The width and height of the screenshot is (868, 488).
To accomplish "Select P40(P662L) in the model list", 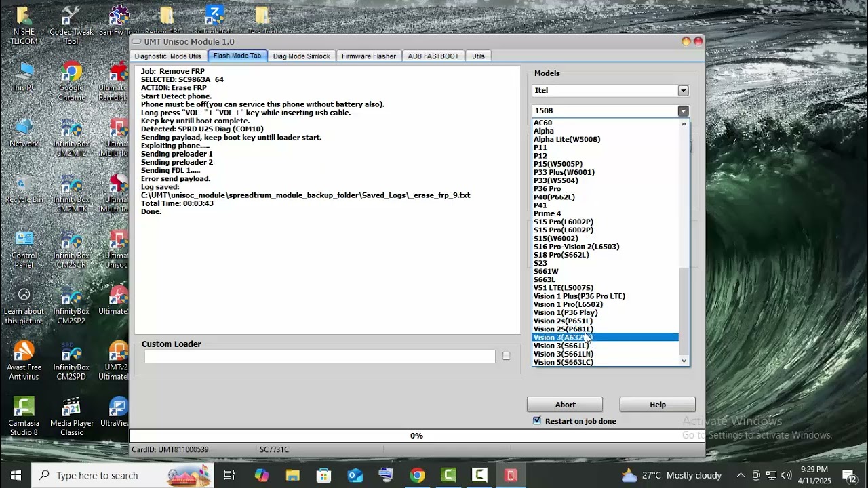I will (554, 197).
